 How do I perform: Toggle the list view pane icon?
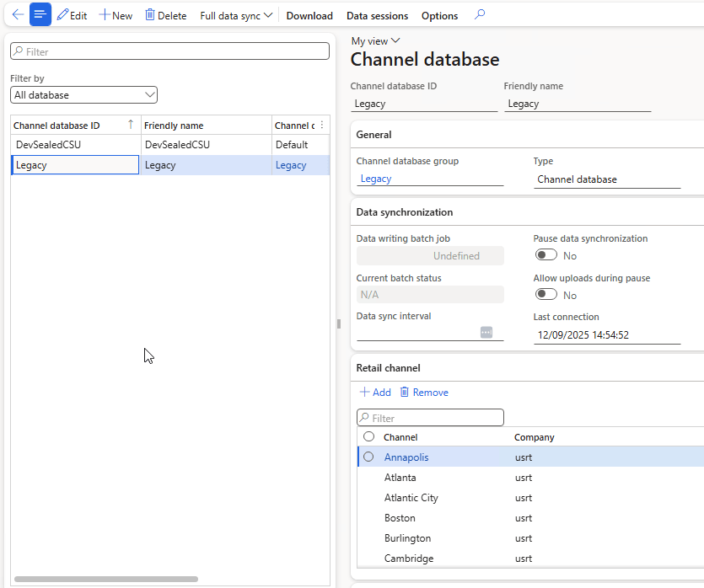[40, 15]
